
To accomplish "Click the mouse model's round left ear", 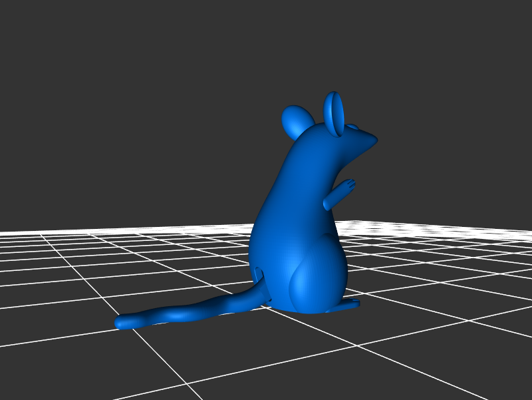I will pos(297,121).
